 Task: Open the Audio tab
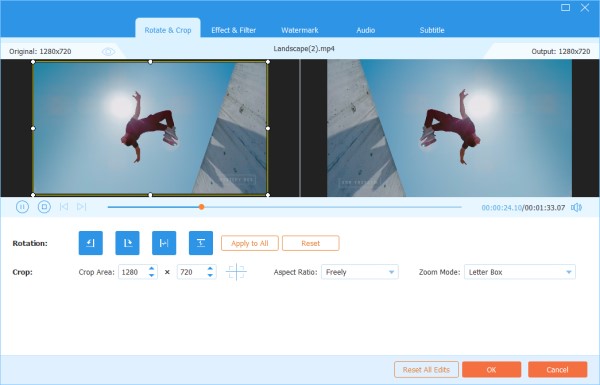365,30
